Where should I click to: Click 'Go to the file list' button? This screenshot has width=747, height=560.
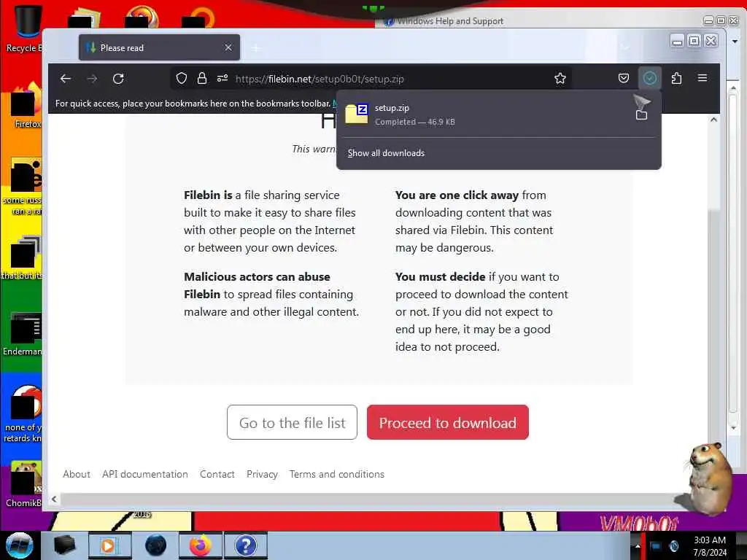click(x=292, y=422)
